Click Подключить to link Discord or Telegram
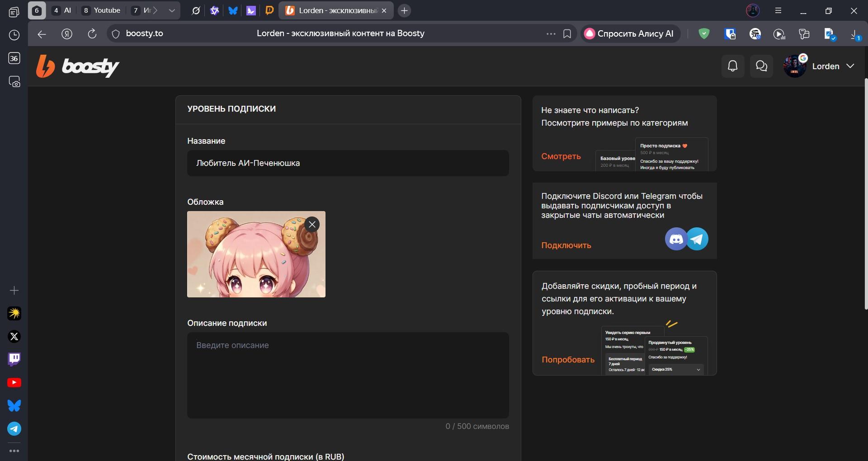Image resolution: width=868 pixels, height=461 pixels. pos(566,245)
